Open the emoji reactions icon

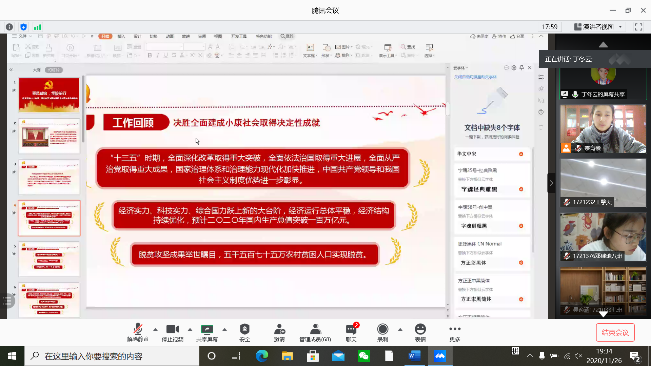coord(420,332)
